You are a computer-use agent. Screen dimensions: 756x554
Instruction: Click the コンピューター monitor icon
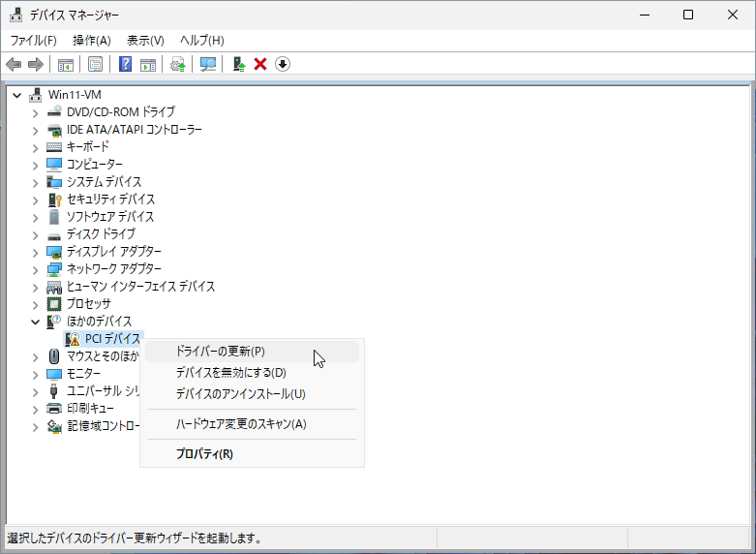[x=54, y=164]
